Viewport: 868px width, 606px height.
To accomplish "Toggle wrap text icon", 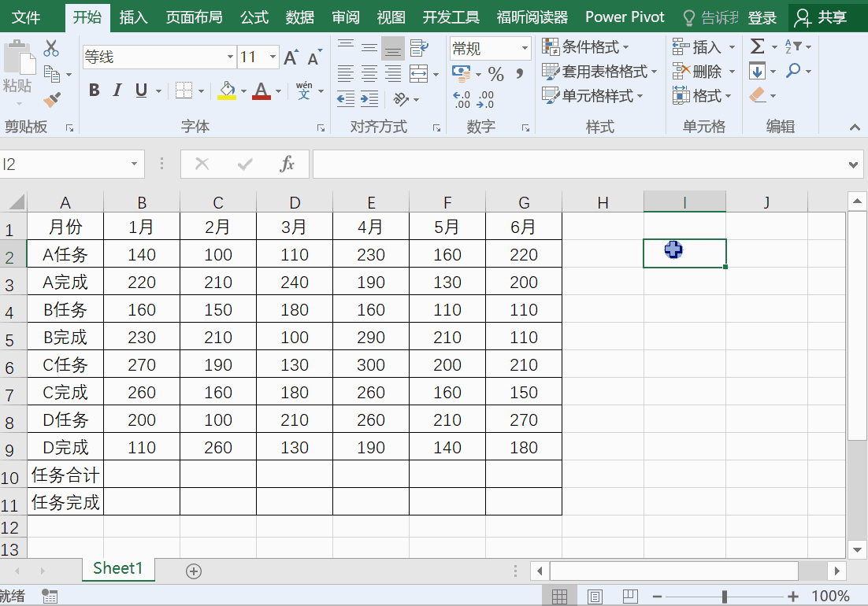I will 419,48.
